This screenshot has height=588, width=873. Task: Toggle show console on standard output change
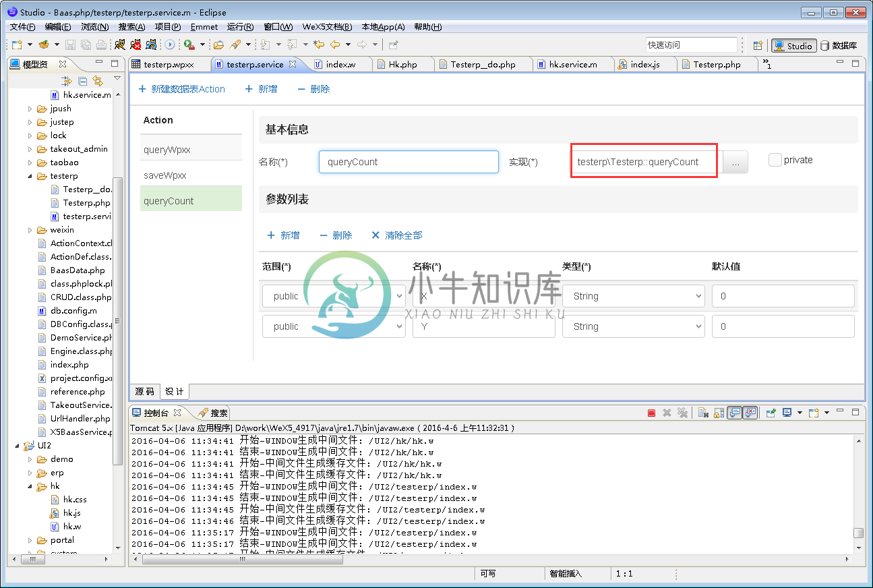pos(735,413)
